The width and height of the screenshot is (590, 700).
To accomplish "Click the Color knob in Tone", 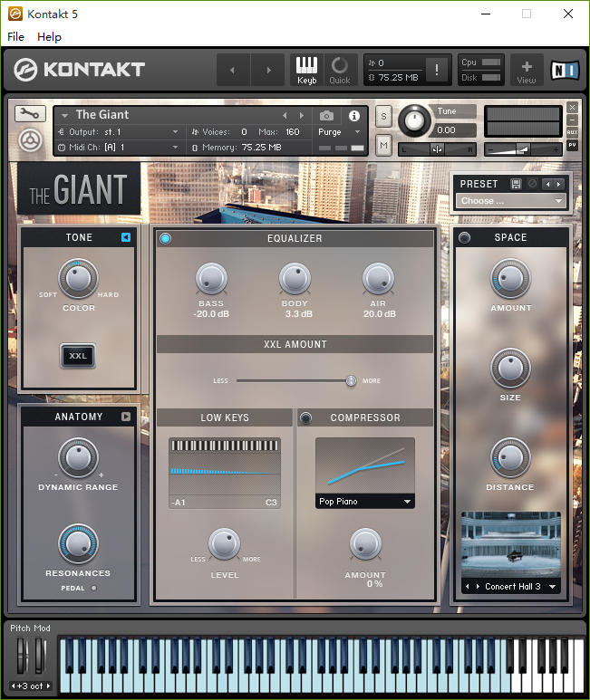I will tap(79, 278).
